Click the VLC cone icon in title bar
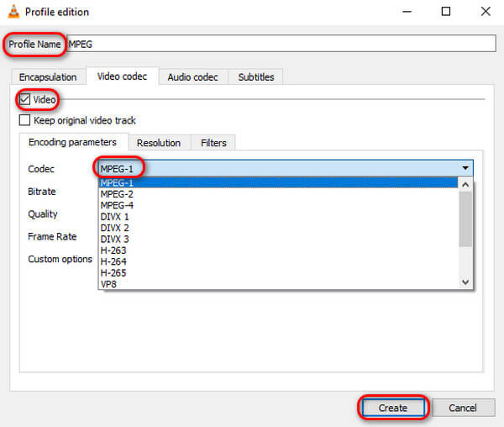Screen dimensions: 504x427 point(13,12)
